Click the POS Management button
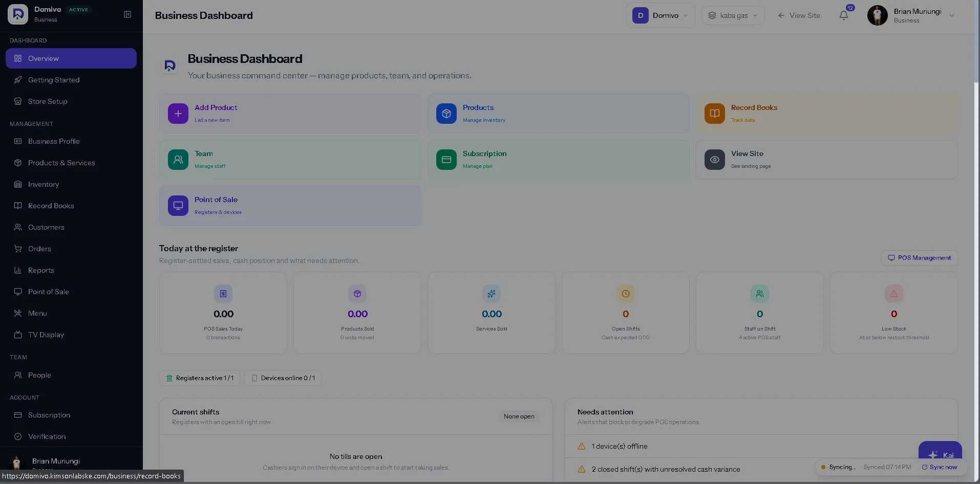Screen dimensions: 980x484 pyautogui.click(x=920, y=258)
